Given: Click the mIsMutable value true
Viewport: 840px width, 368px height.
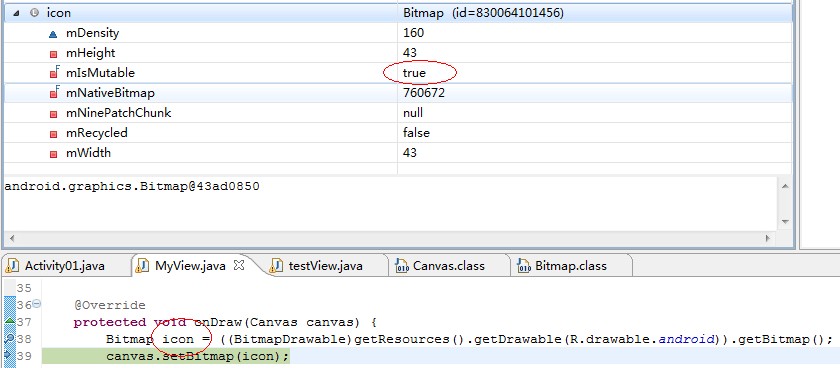Looking at the screenshot, I should tap(414, 72).
